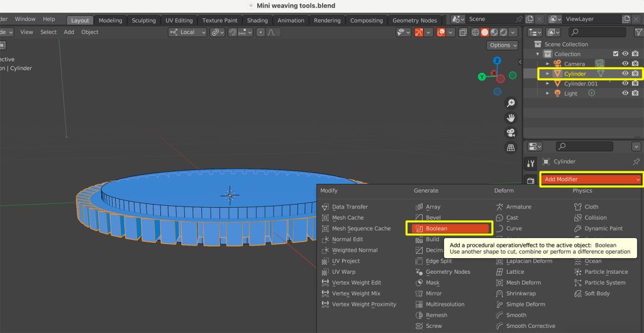
Task: Click the new view layer icon
Action: pos(626,20)
